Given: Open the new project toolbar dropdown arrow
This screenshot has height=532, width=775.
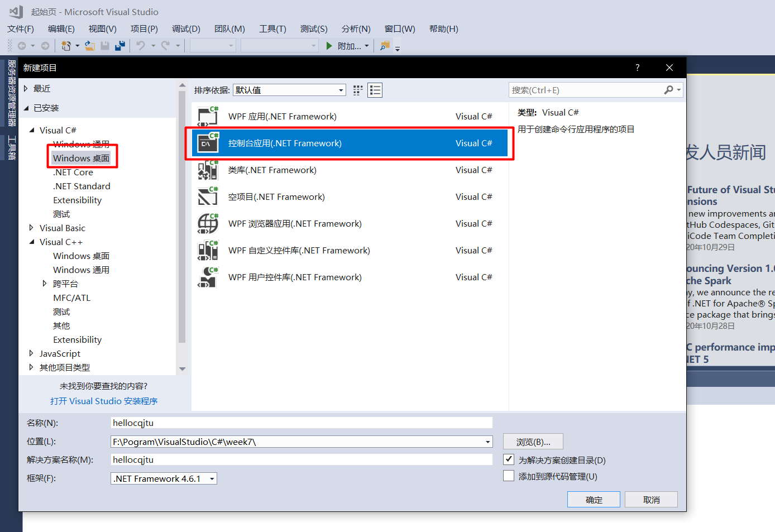Looking at the screenshot, I should click(x=77, y=46).
